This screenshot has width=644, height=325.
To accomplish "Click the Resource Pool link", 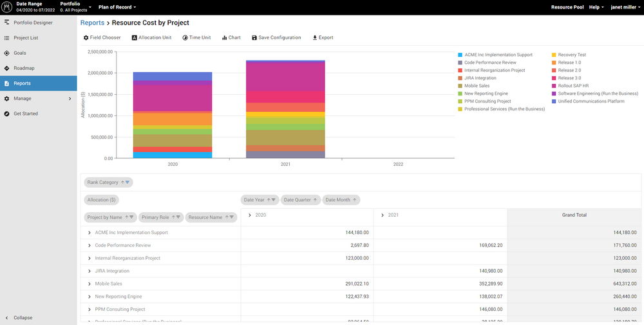I will point(567,7).
